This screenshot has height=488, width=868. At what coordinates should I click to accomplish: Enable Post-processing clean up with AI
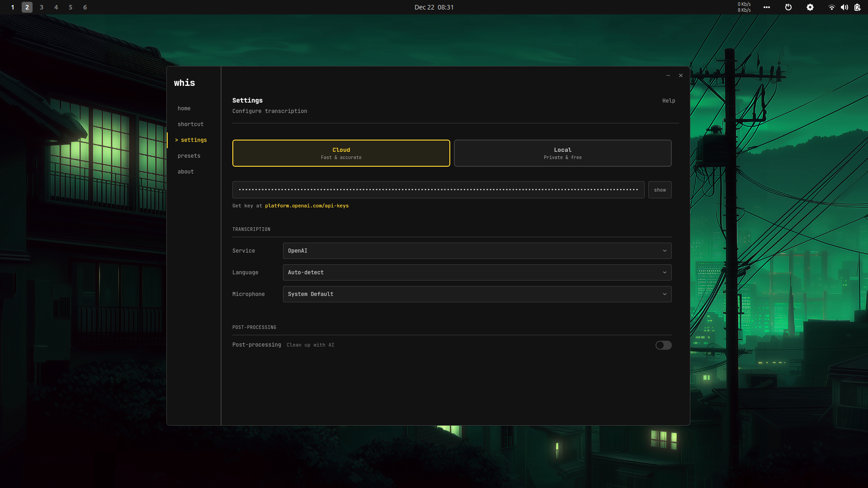pos(663,345)
